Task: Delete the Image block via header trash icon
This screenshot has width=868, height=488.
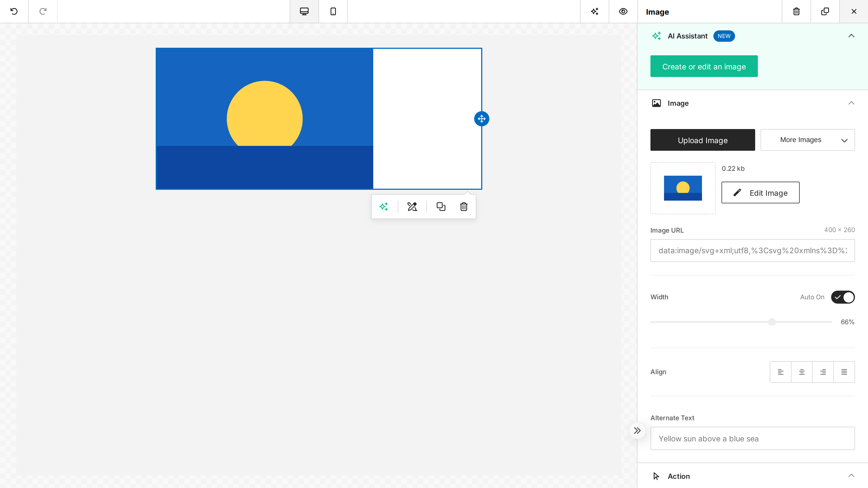Action: 796,11
